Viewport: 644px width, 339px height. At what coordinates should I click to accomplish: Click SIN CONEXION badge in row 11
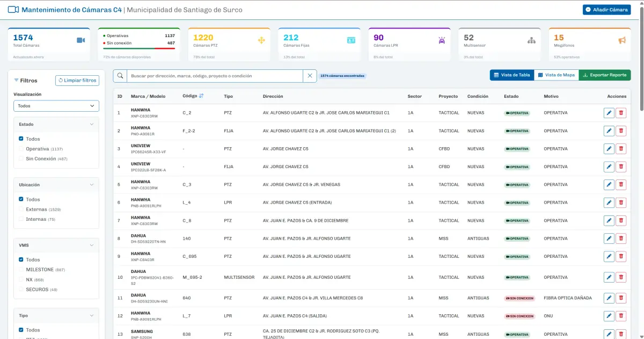[519, 298]
